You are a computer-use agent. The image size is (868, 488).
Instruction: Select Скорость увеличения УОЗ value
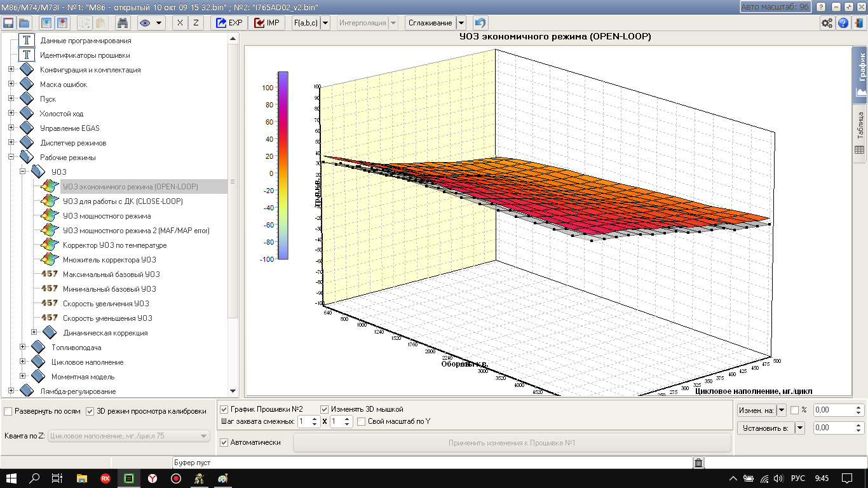(x=106, y=304)
